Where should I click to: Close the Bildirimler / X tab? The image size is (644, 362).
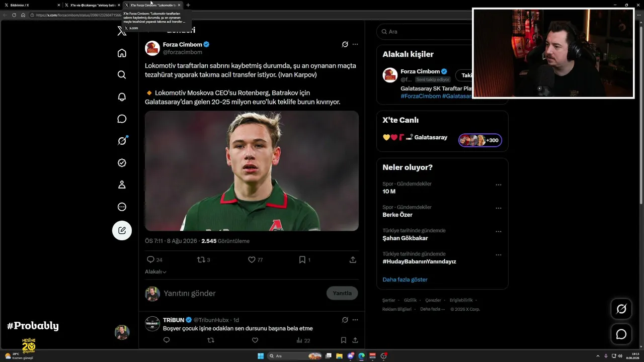[x=59, y=5]
